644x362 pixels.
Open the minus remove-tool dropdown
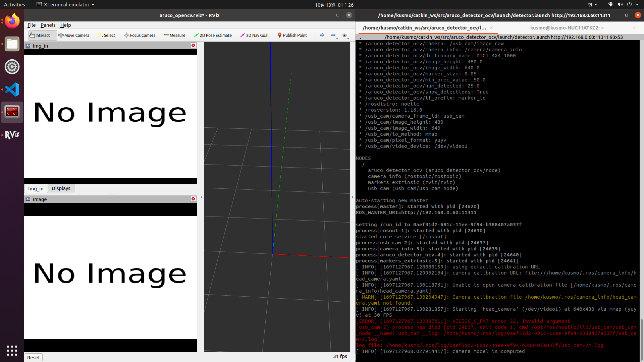pos(334,36)
